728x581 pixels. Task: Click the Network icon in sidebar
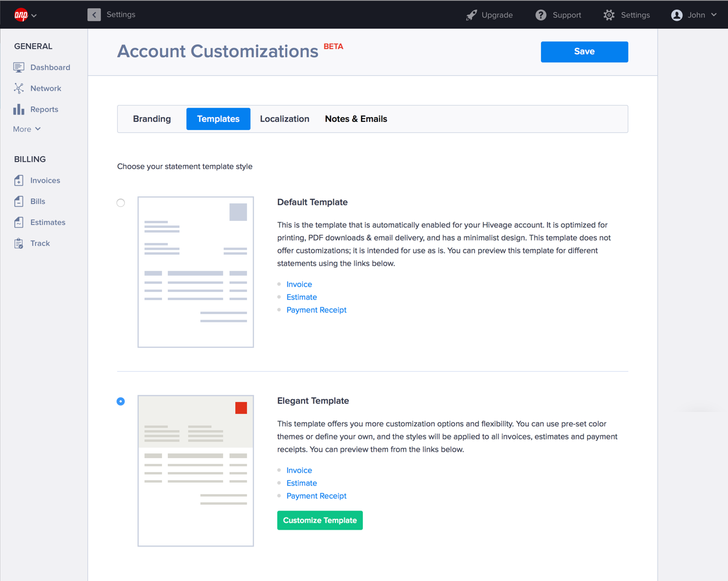coord(19,89)
